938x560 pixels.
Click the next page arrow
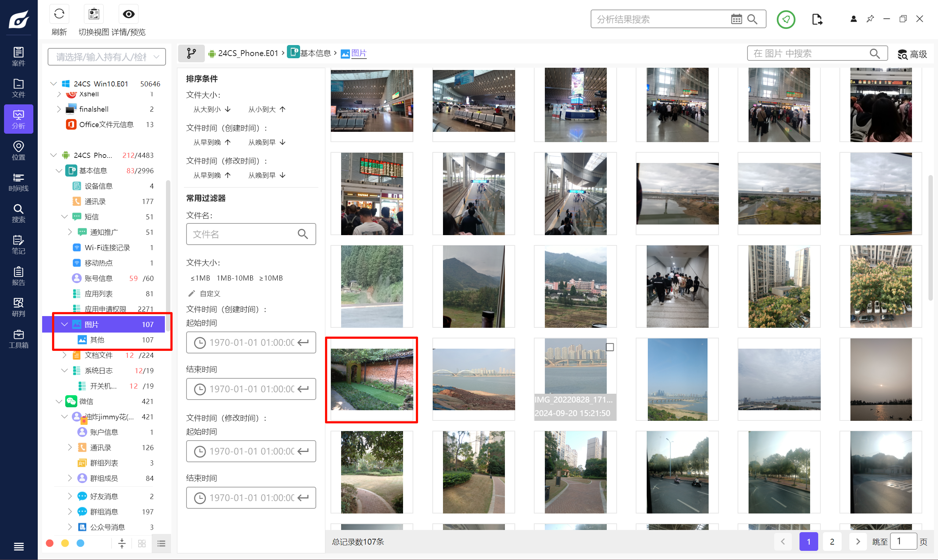tap(858, 542)
